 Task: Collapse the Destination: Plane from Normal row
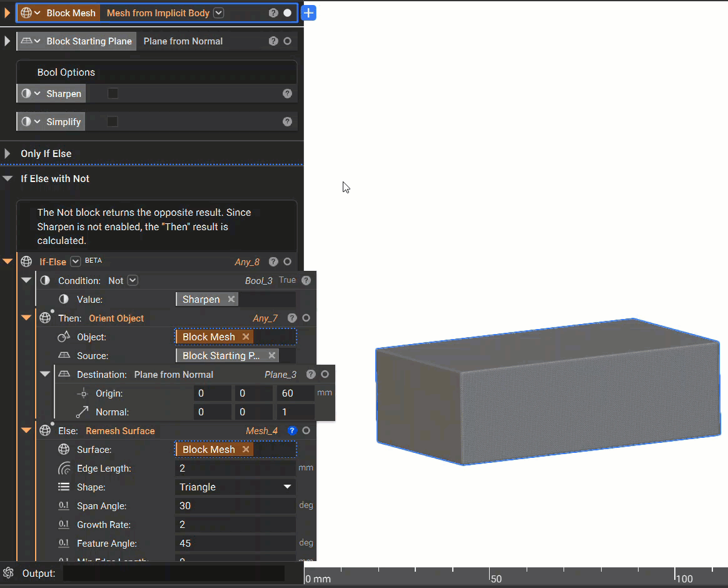tap(45, 374)
